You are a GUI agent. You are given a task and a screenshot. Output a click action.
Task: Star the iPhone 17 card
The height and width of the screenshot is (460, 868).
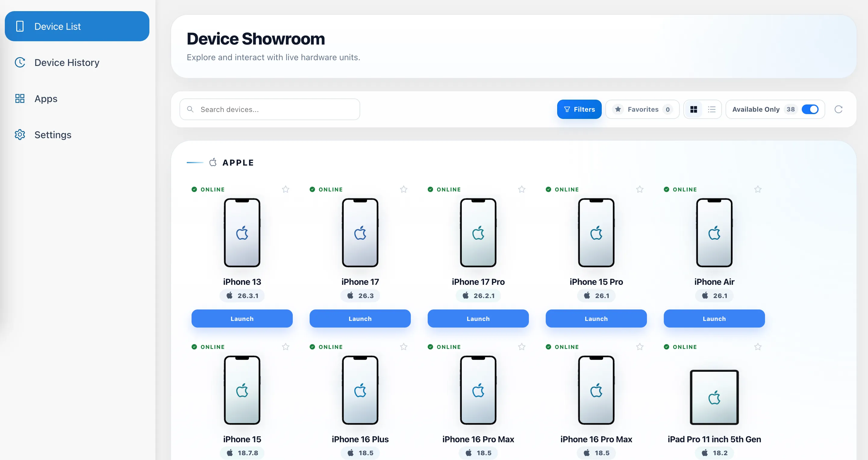(404, 189)
